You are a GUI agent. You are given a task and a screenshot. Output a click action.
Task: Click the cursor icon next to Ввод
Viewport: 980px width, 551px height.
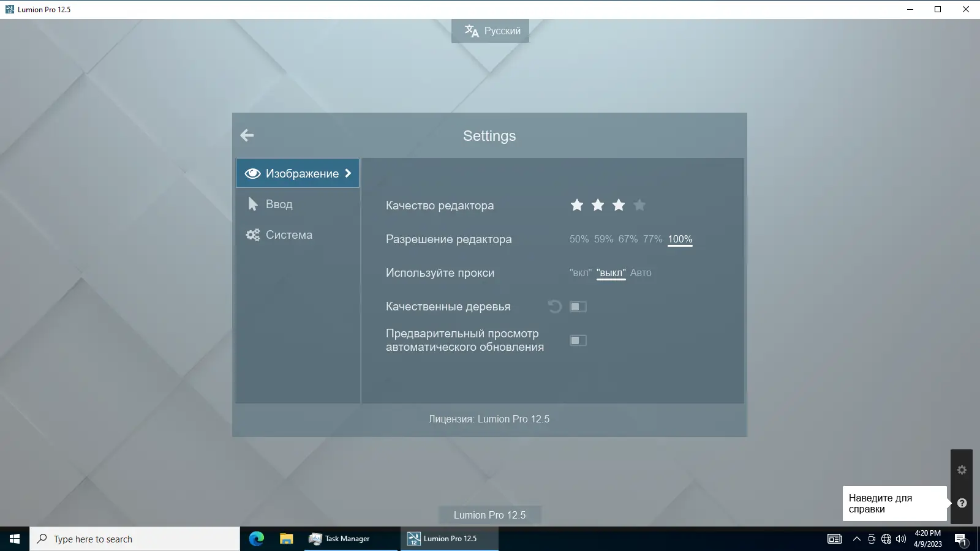(253, 204)
